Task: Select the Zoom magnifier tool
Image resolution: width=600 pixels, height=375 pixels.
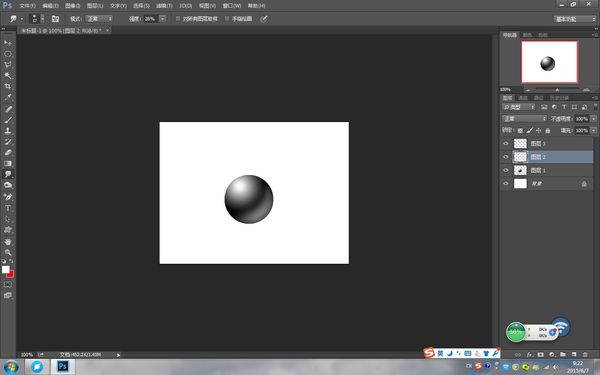Action: click(x=8, y=253)
